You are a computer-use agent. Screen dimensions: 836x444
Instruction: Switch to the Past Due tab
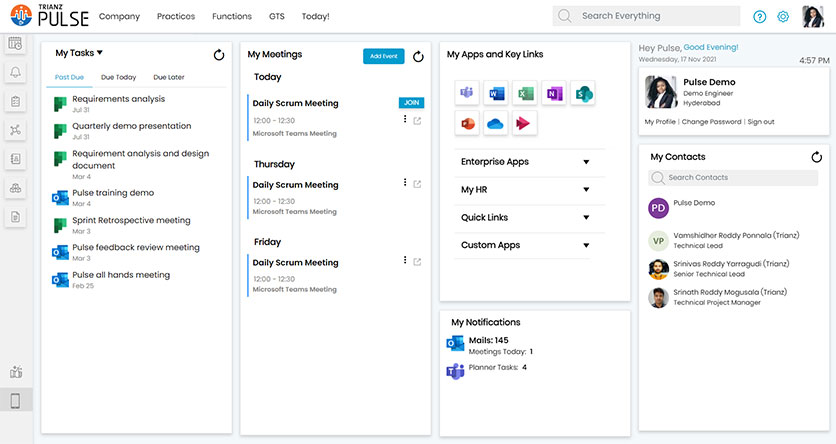(69, 77)
